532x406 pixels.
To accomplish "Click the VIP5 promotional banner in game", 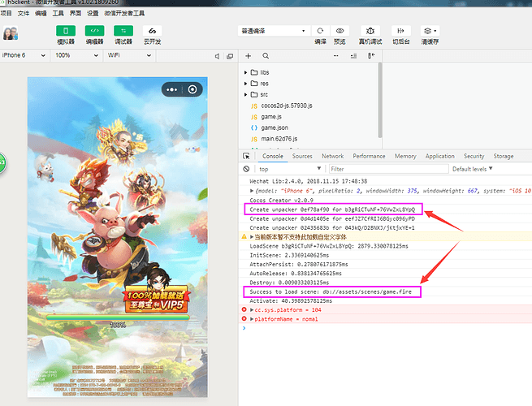I will point(156,300).
